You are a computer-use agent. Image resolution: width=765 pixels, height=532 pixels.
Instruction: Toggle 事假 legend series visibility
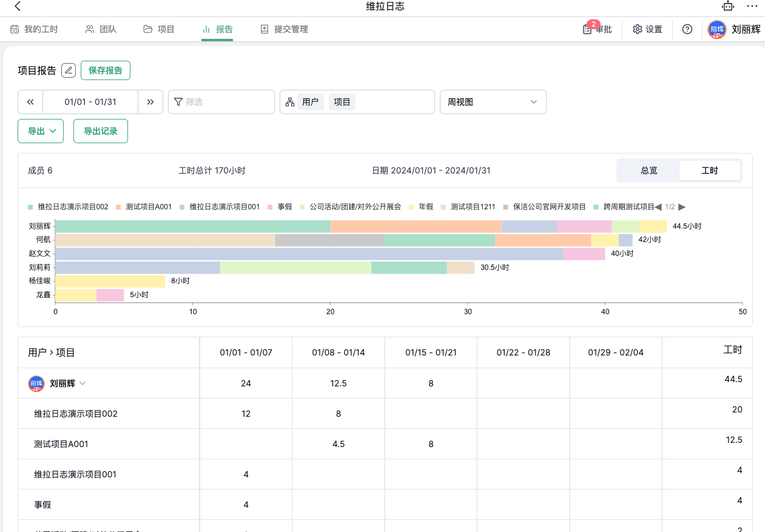click(280, 207)
